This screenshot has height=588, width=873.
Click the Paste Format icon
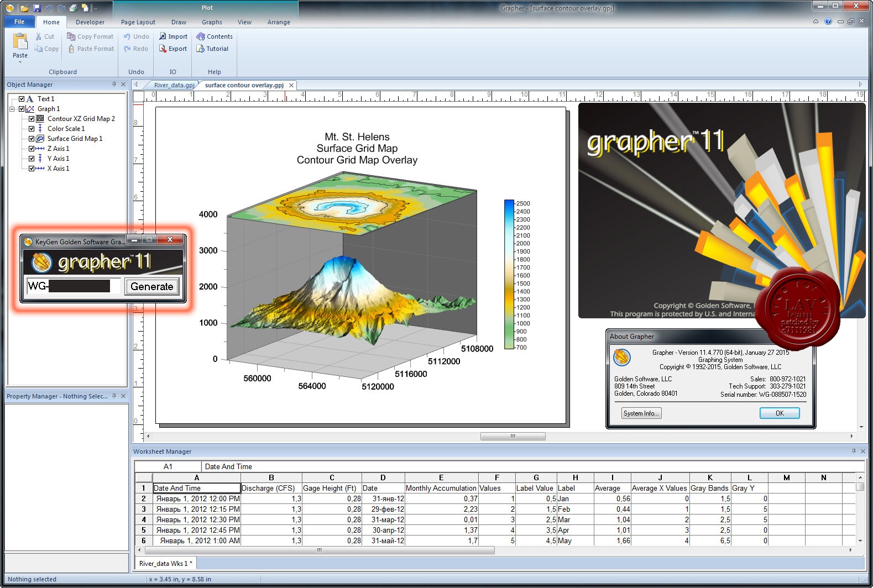click(71, 49)
